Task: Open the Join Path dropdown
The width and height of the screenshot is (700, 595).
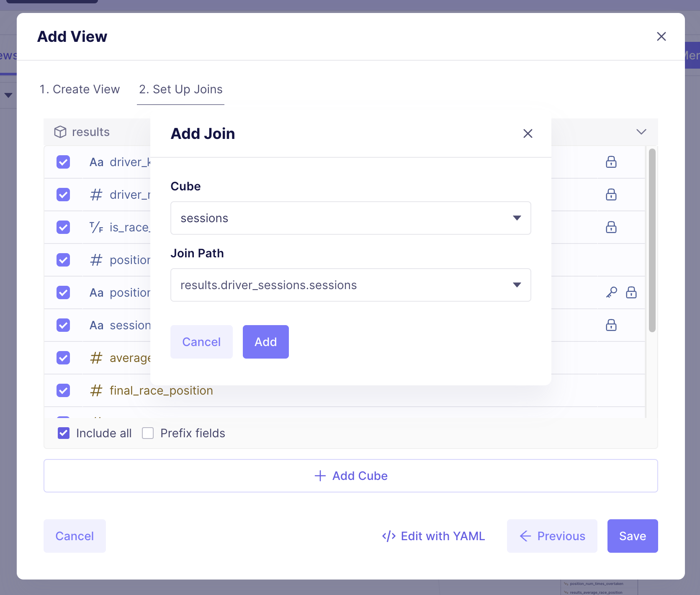Action: tap(350, 285)
